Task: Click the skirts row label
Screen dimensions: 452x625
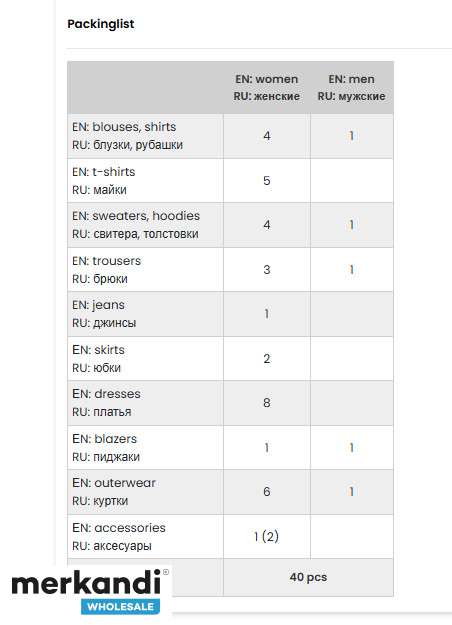Action: point(98,359)
